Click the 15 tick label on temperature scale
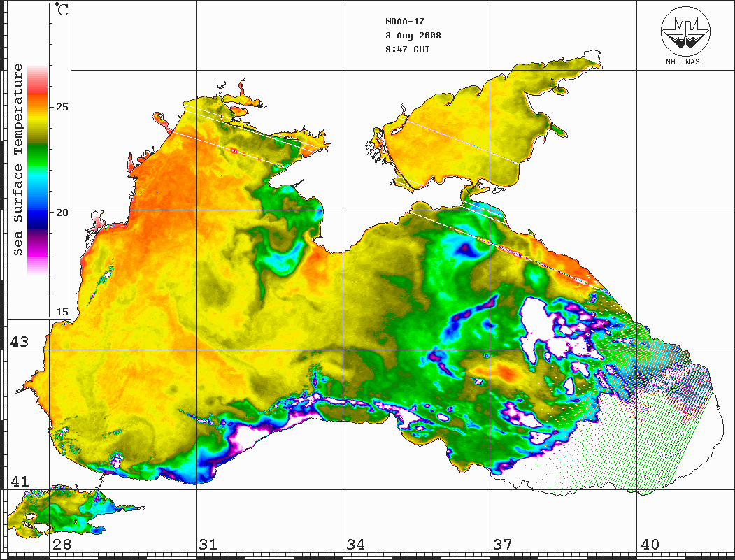Viewport: 735px width, 560px height. point(62,312)
